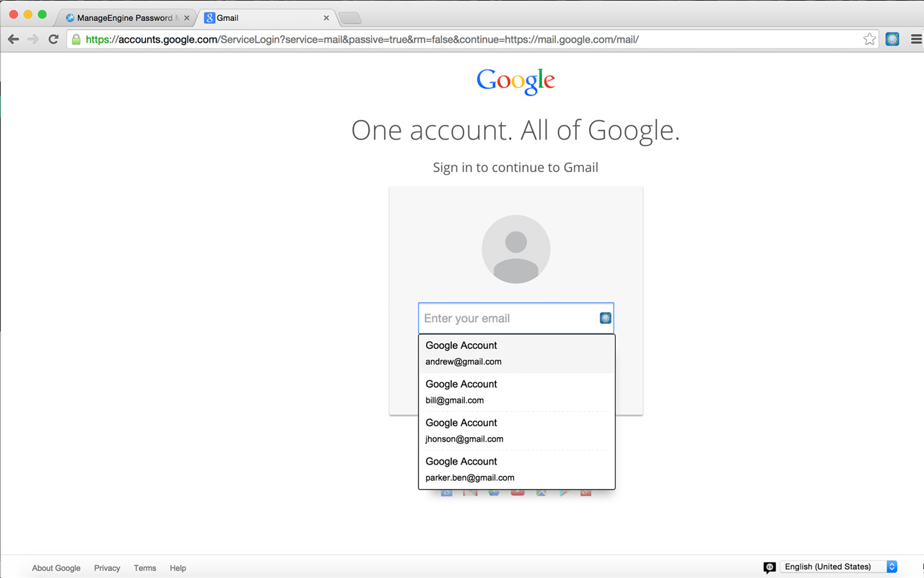924x578 pixels.
Task: Open the Chrome menu
Action: [x=915, y=39]
